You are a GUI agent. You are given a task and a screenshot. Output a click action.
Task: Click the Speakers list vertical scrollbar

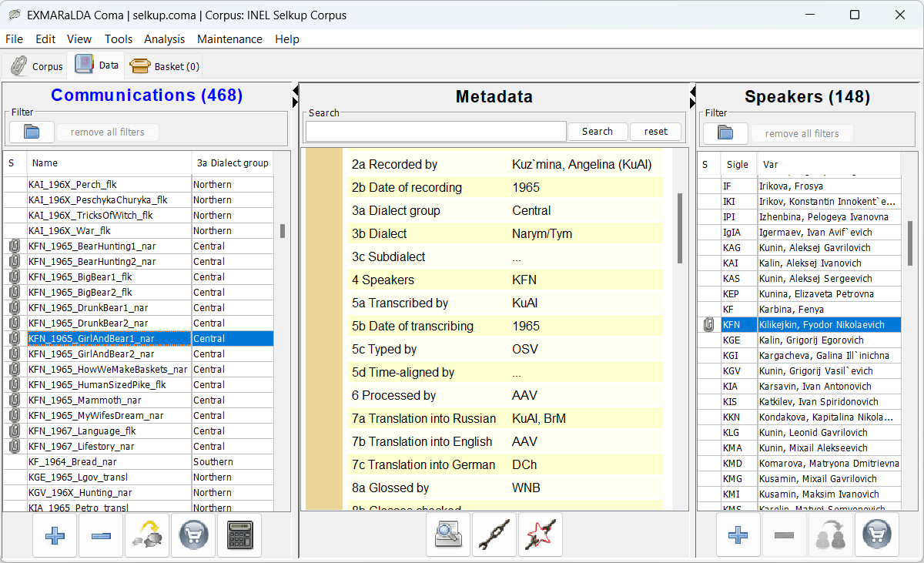tap(909, 243)
